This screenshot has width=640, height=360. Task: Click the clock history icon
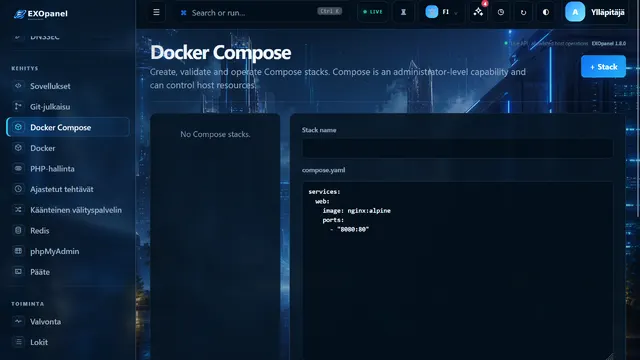pos(501,12)
